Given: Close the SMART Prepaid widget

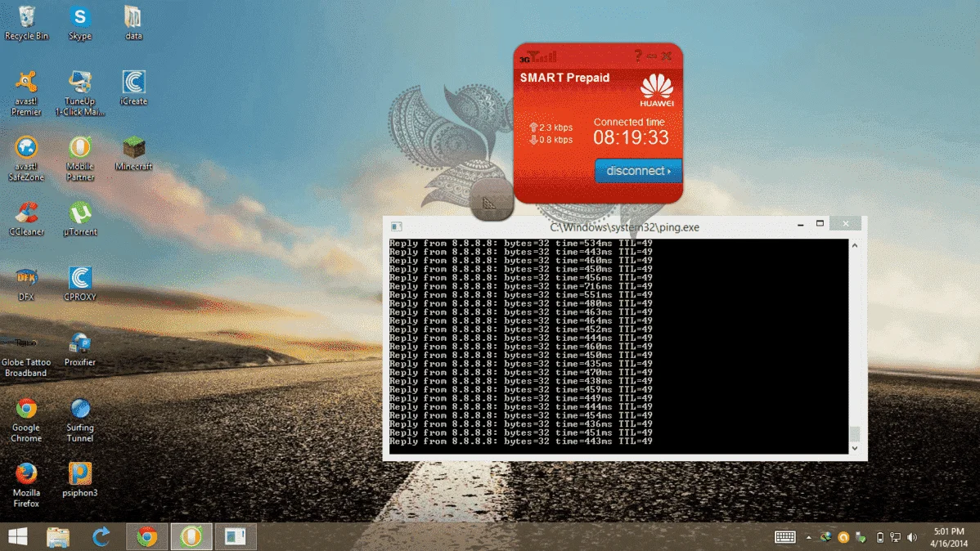Looking at the screenshot, I should click(x=667, y=56).
